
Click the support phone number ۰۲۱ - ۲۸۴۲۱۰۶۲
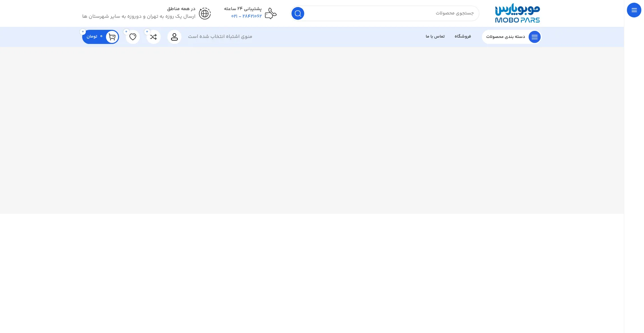pos(246,16)
